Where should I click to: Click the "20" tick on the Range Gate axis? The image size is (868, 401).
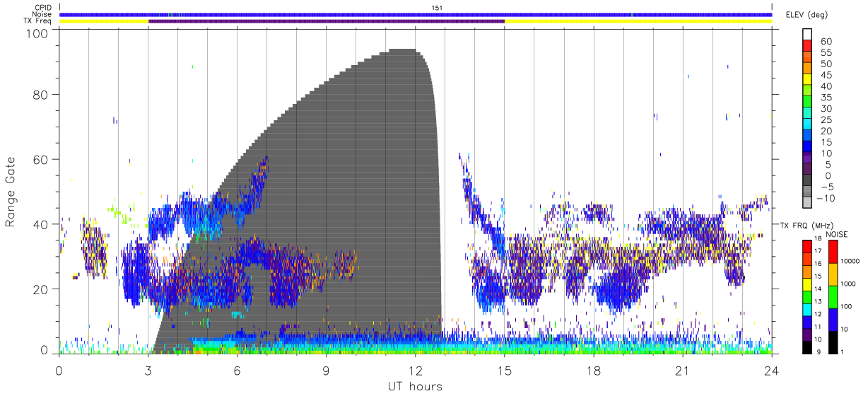[41, 289]
